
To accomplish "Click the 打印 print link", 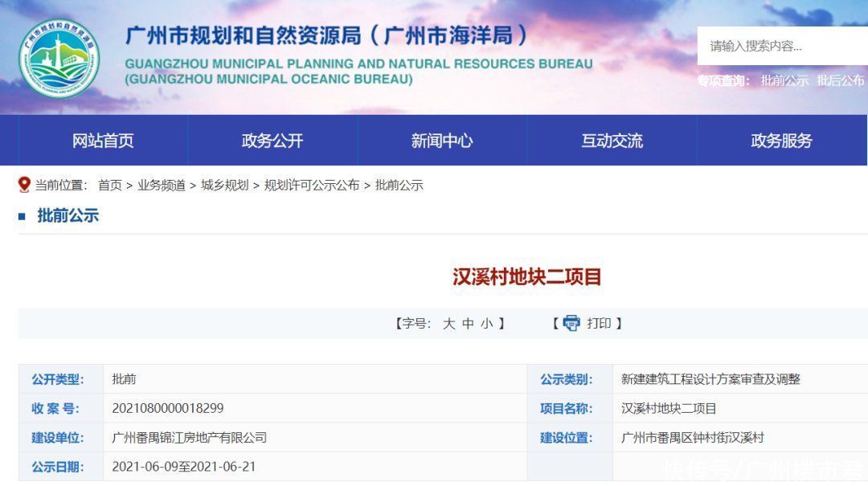I will tap(599, 324).
